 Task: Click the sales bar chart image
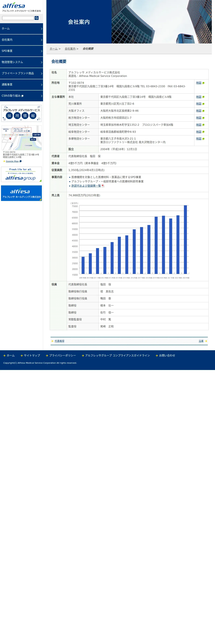click(130, 240)
